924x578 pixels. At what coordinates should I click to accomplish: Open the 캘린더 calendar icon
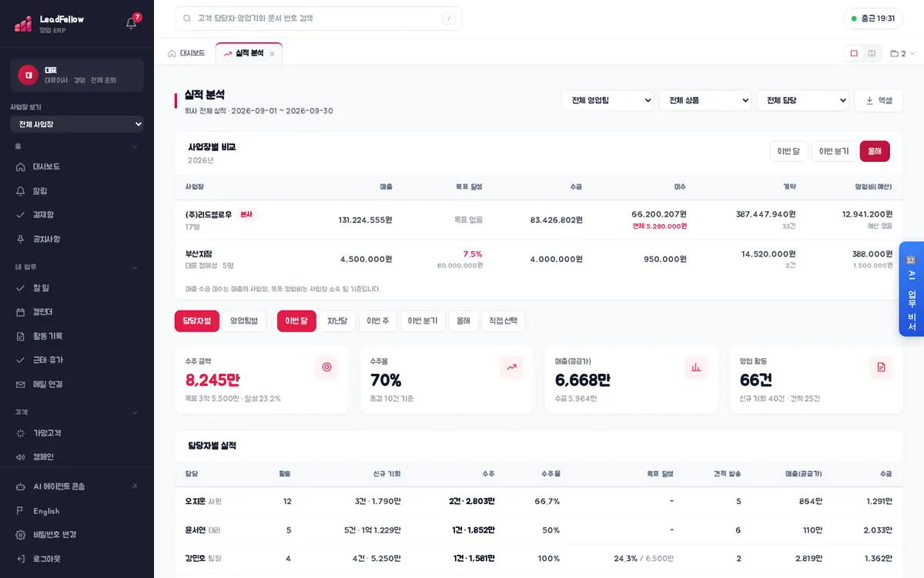(x=21, y=311)
